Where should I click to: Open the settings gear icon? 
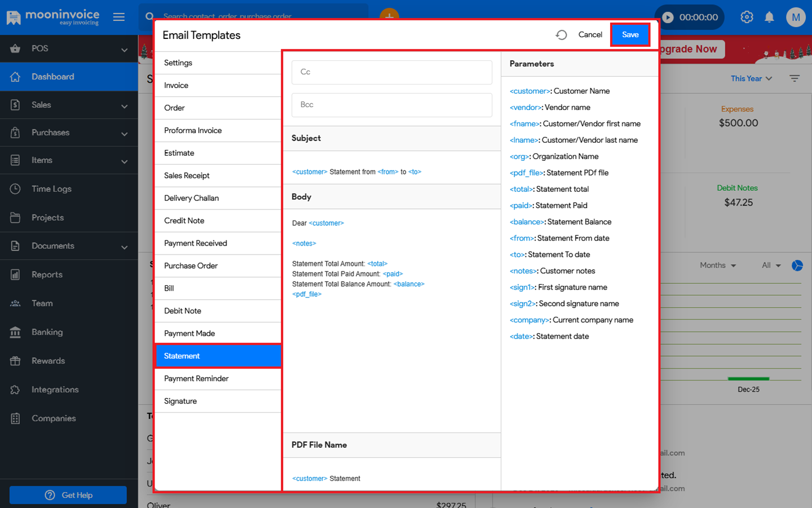coord(747,17)
